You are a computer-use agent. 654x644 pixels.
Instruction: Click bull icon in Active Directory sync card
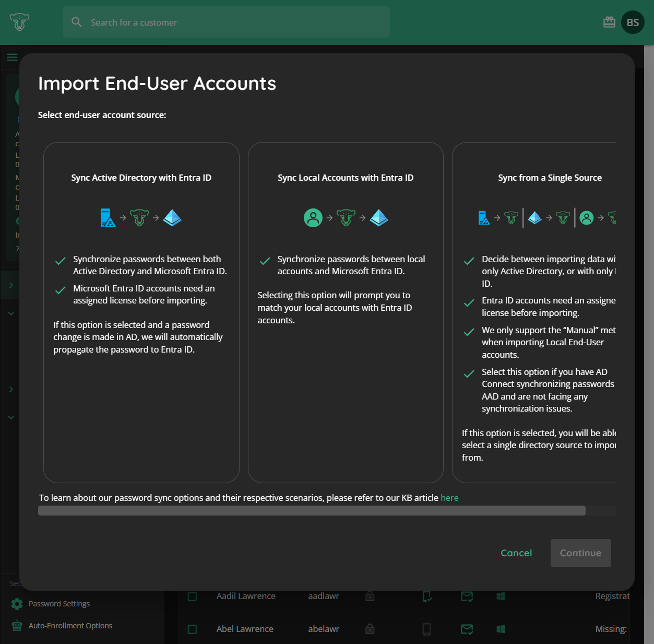[139, 218]
